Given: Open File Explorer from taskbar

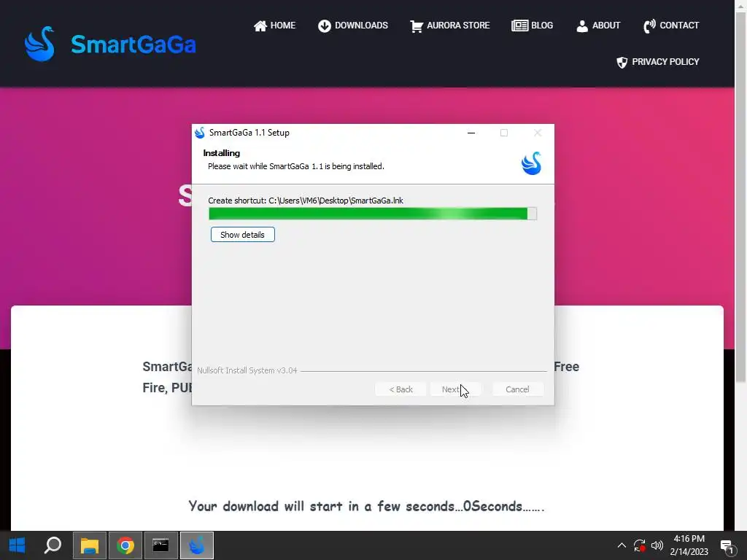Looking at the screenshot, I should [90, 545].
